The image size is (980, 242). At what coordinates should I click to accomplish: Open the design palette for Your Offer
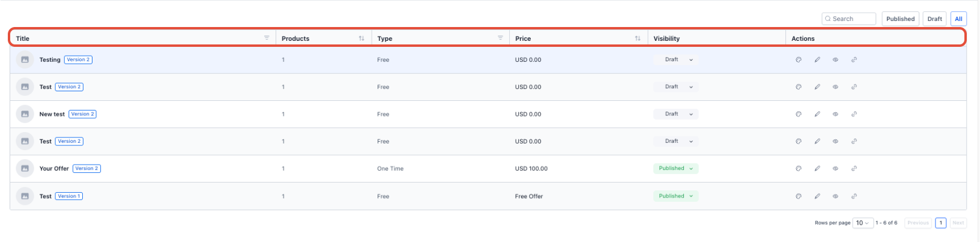pos(799,169)
